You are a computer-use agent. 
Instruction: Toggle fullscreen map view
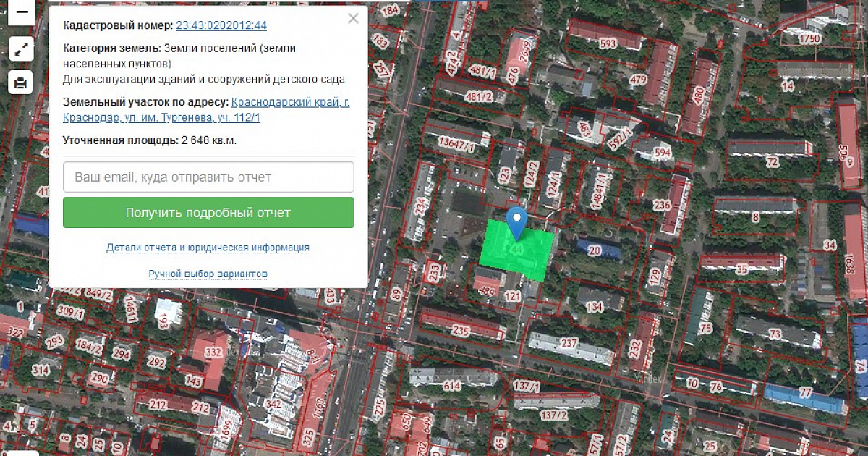[21, 48]
